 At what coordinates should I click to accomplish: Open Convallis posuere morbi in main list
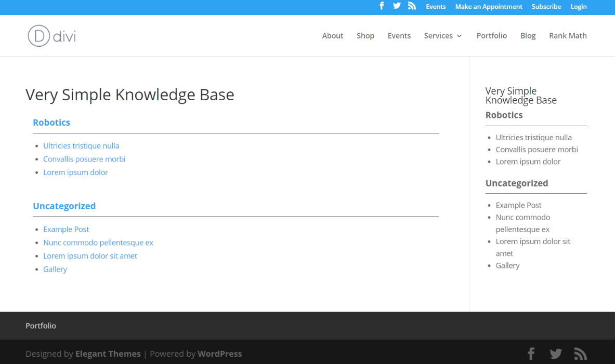point(84,159)
